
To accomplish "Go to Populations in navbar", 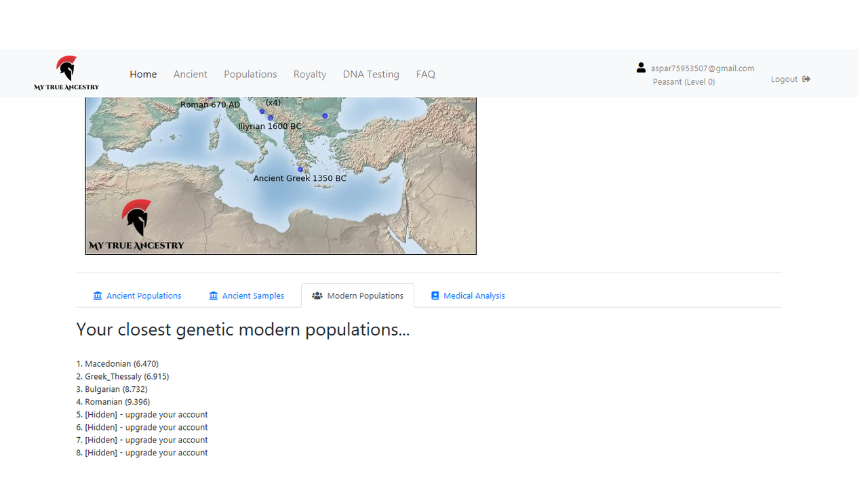I will [x=250, y=74].
